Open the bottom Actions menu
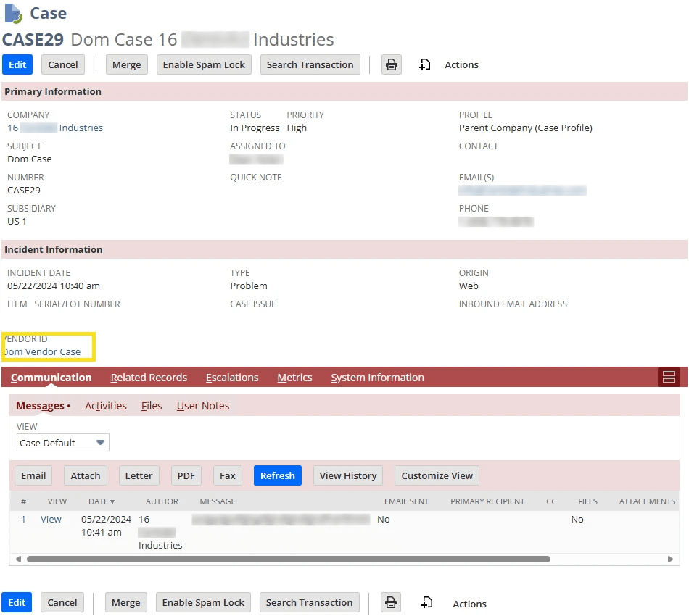The width and height of the screenshot is (689, 616). click(469, 604)
